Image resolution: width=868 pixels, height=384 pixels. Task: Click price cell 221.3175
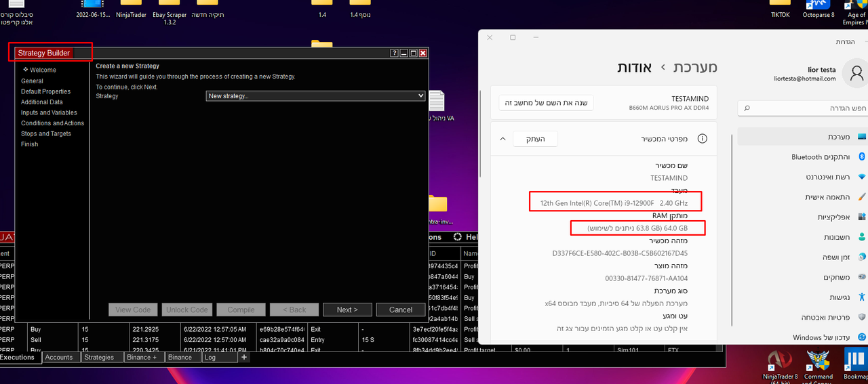(146, 339)
